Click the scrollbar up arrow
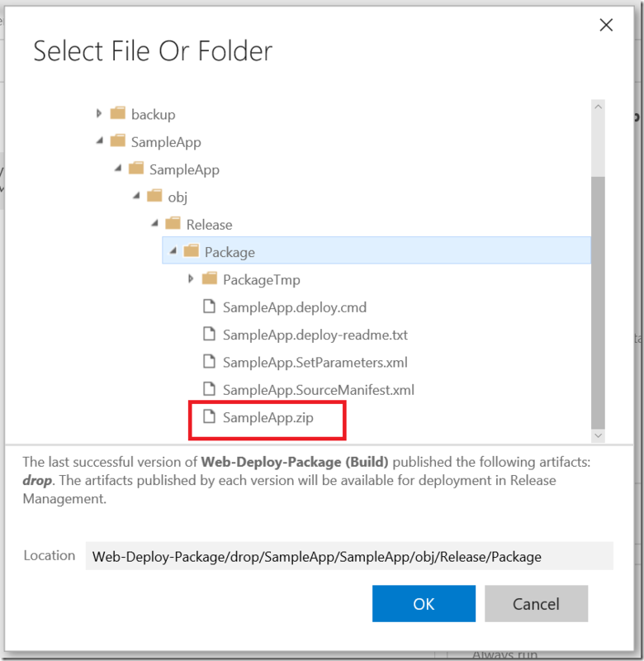Viewport: 644px width, 661px height. point(598,107)
